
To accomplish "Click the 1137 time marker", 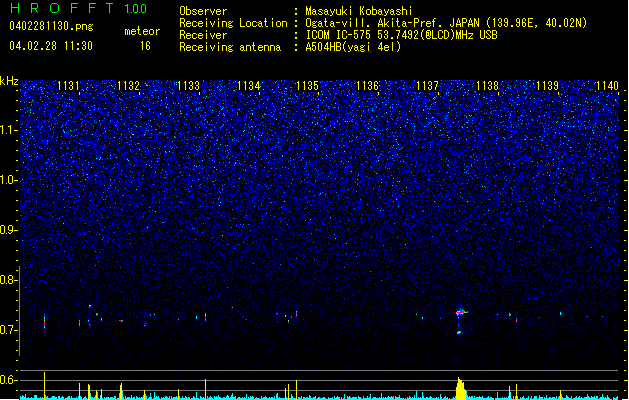I will [428, 85].
